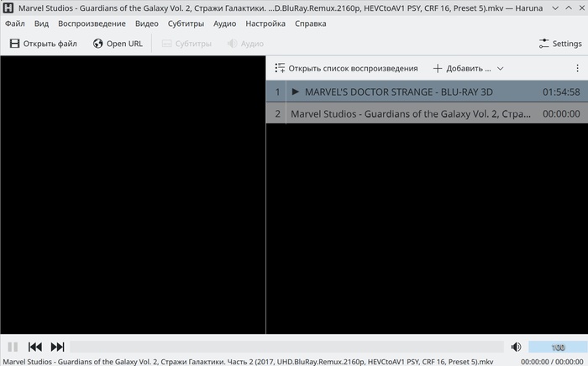Click the seek progress bar
The width and height of the screenshot is (588, 366).
click(286, 347)
